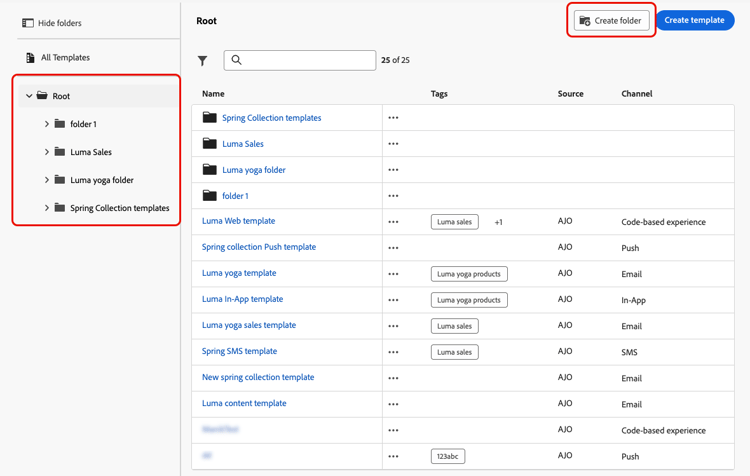Open more actions for Spring Collection templates folder
Viewport: 750px width, 476px height.
[393, 118]
